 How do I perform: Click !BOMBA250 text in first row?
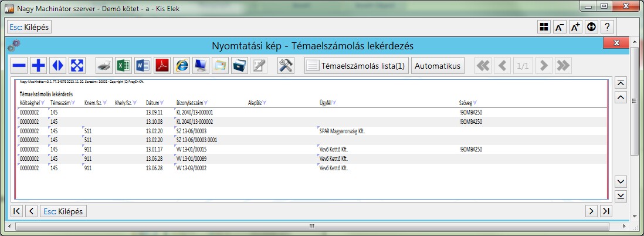pyautogui.click(x=470, y=112)
